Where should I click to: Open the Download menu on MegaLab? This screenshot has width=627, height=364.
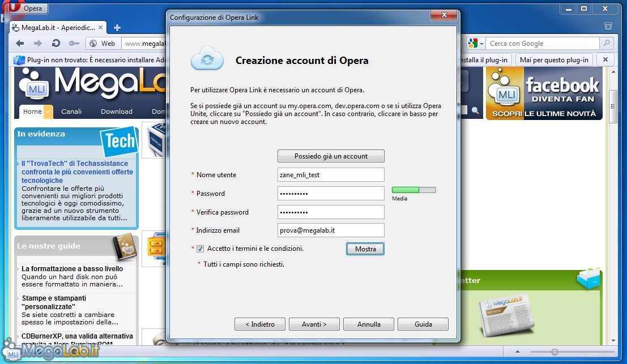coord(116,112)
